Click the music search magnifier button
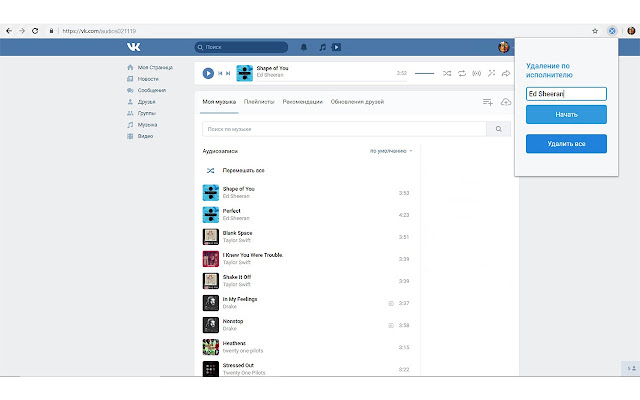Viewport: 640px width, 400px height. point(498,129)
